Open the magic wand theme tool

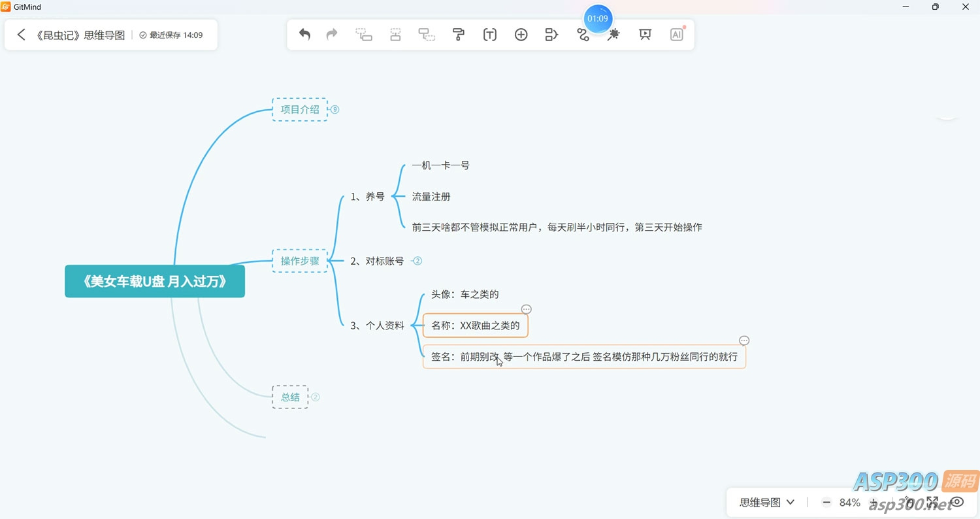tap(613, 35)
